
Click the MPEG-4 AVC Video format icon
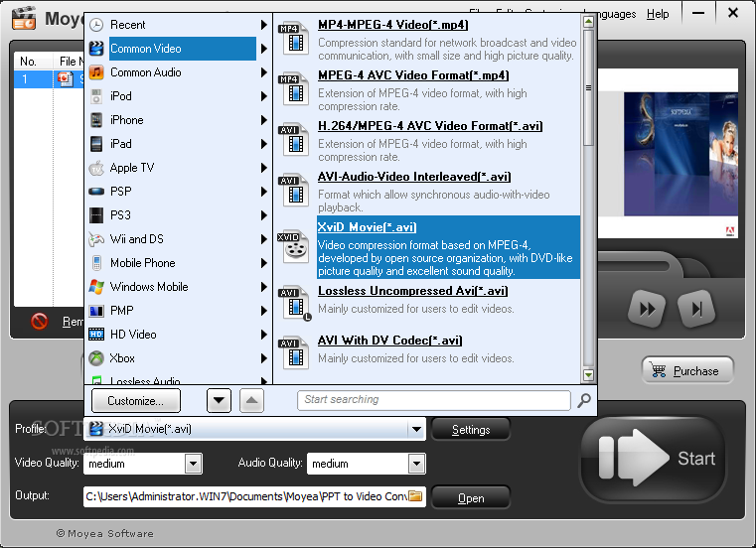(x=294, y=88)
